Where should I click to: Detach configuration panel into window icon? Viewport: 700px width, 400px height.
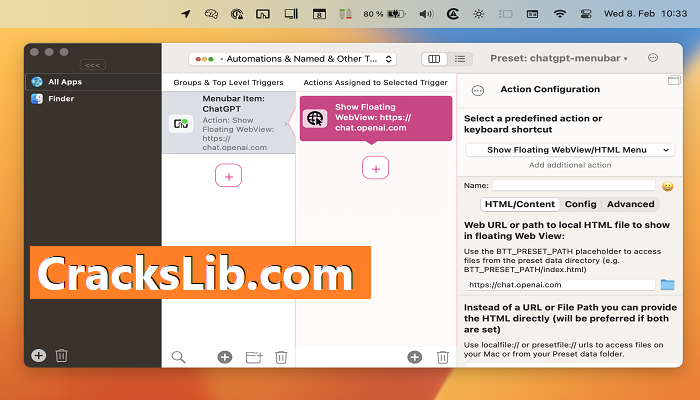pyautogui.click(x=674, y=80)
